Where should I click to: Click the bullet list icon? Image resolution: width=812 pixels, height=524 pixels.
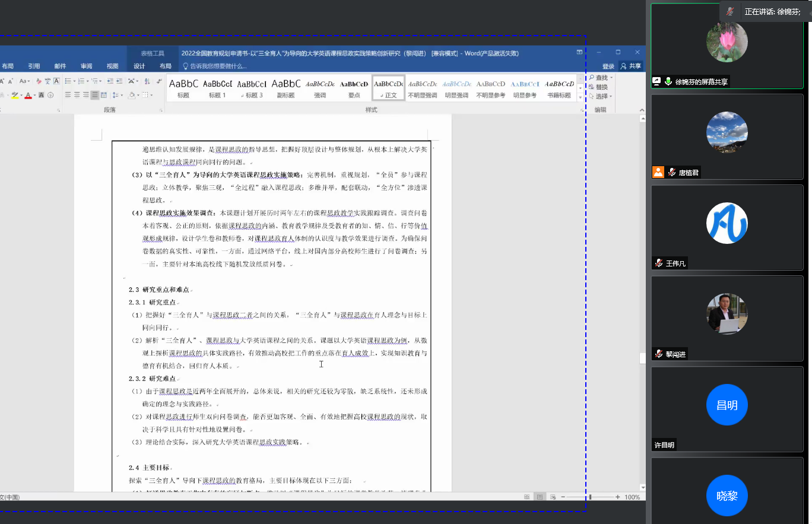(68, 81)
